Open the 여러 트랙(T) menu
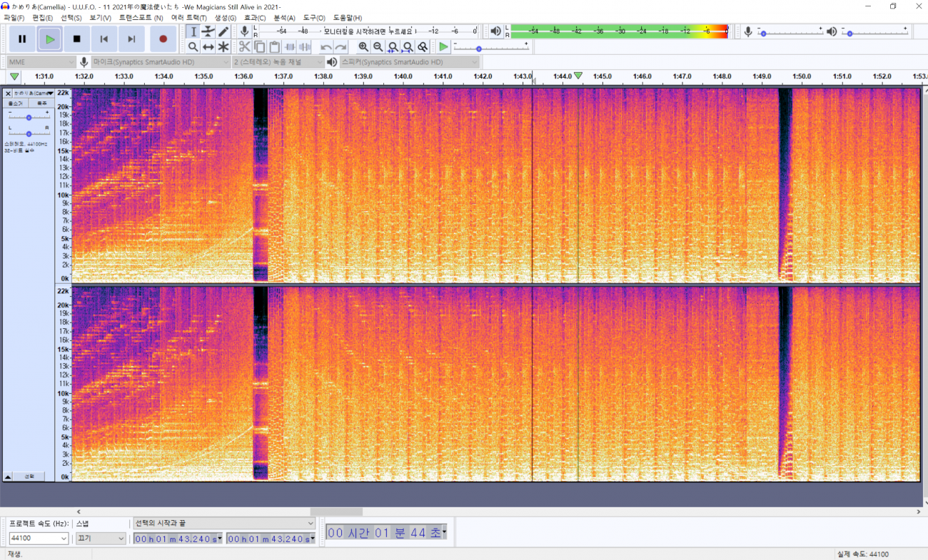Viewport: 928px width, 560px height. [x=188, y=17]
